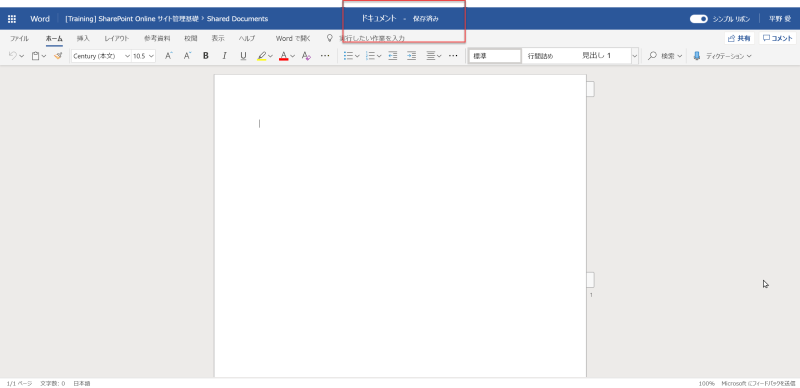This screenshot has width=800, height=388.
Task: Expand the ディクテーション dropdown arrow
Action: [749, 56]
